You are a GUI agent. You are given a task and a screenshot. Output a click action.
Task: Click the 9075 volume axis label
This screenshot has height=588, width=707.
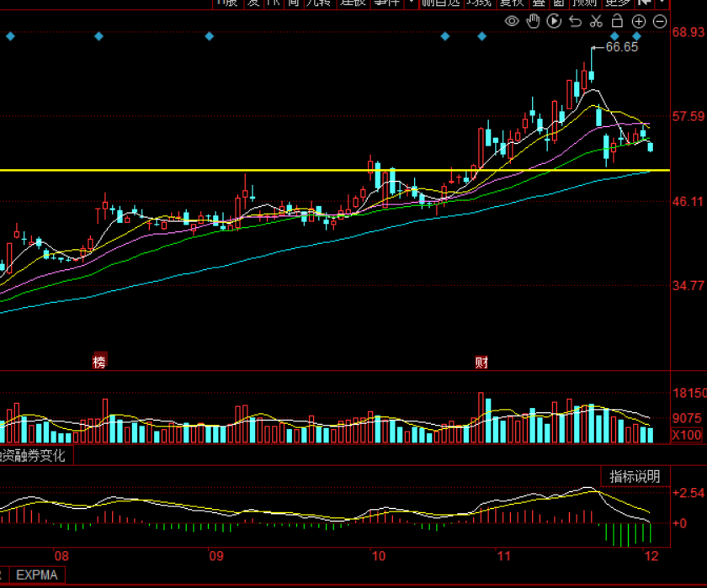(x=687, y=418)
